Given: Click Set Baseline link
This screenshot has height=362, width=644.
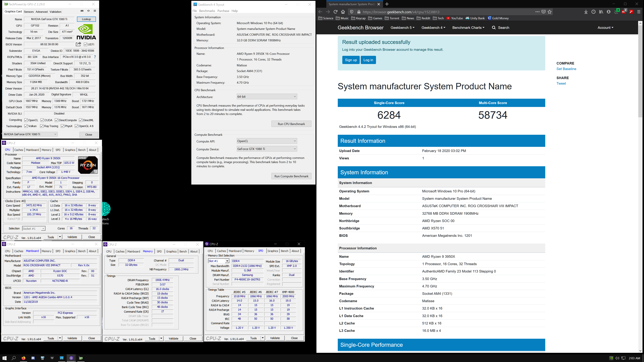Looking at the screenshot, I should [566, 69].
